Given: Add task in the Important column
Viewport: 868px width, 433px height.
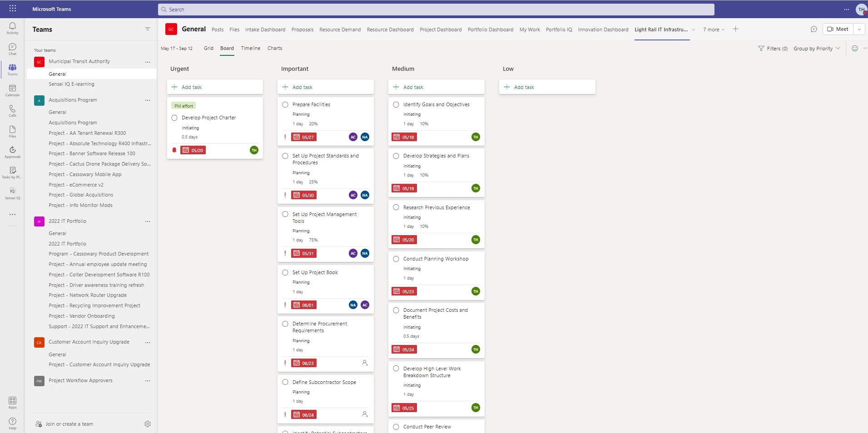Looking at the screenshot, I should point(326,87).
